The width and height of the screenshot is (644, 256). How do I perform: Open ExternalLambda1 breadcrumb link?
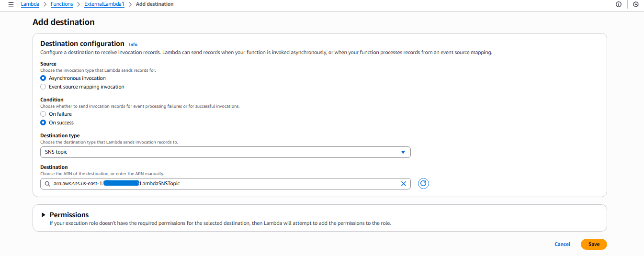coord(104,4)
